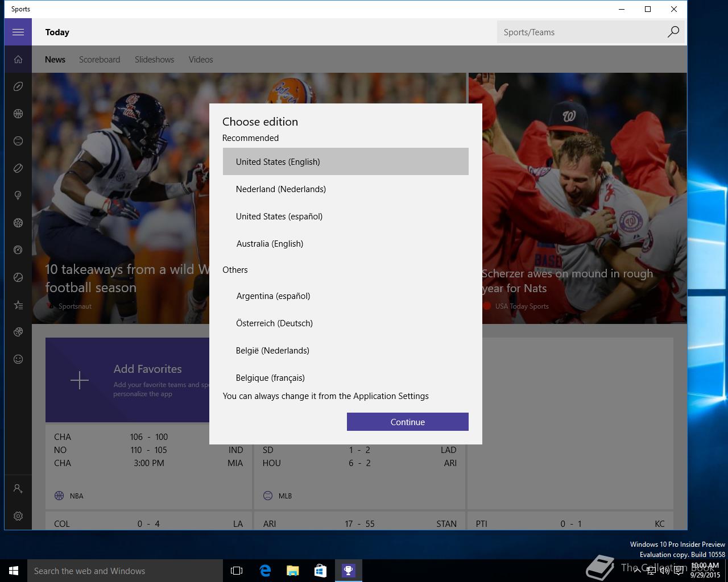Select België (Nederlands) edition
The height and width of the screenshot is (582, 728).
(x=346, y=350)
